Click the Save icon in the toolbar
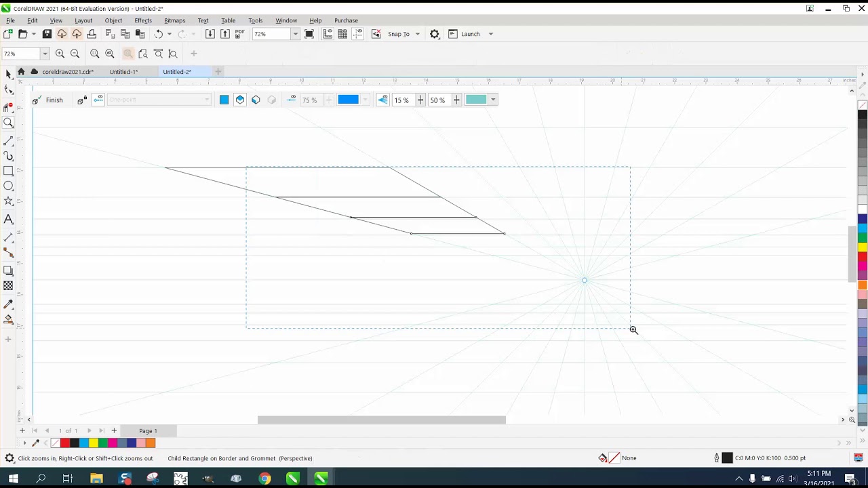The image size is (868, 488). pos(47,34)
